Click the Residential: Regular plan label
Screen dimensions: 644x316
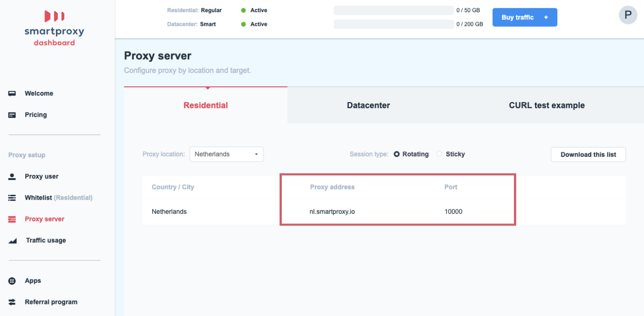point(194,10)
